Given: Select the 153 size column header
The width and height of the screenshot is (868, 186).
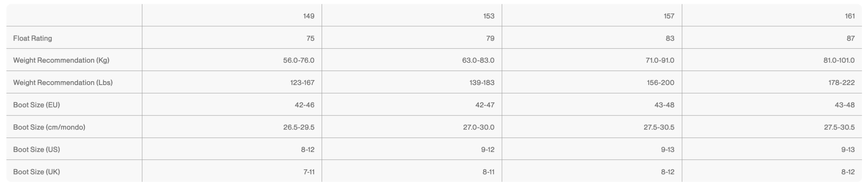Looking at the screenshot, I should 489,16.
